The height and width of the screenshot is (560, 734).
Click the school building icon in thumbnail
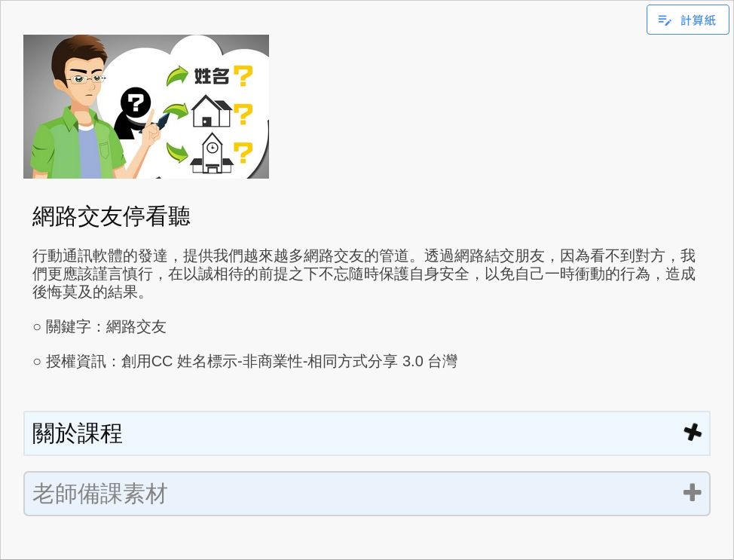(212, 154)
